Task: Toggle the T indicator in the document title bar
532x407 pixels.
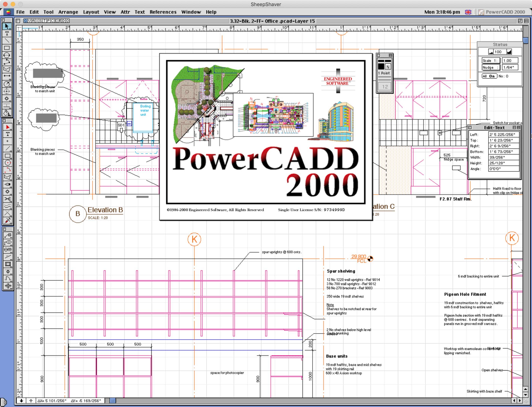Action: [x=45, y=21]
